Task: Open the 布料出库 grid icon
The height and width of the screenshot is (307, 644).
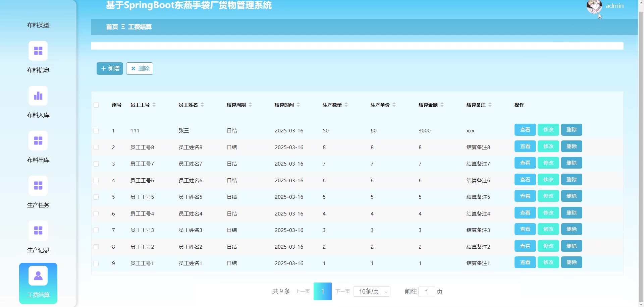Action: 38,141
